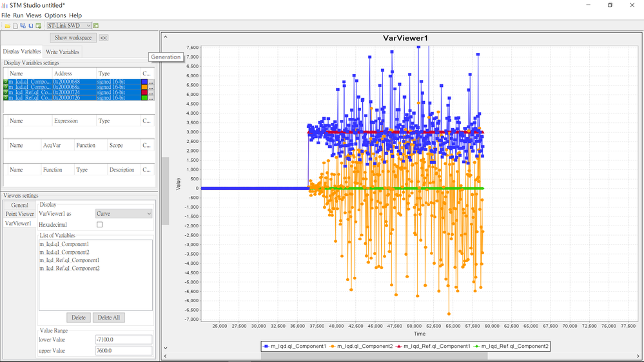Click the down arrow of the viewer vertical scrollbar
This screenshot has width=644, height=362.
pos(166,348)
